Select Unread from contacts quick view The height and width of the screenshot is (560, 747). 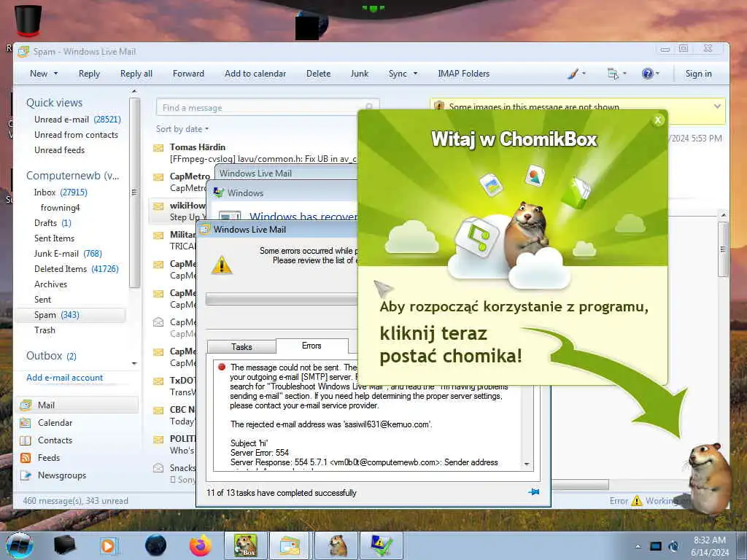[76, 135]
